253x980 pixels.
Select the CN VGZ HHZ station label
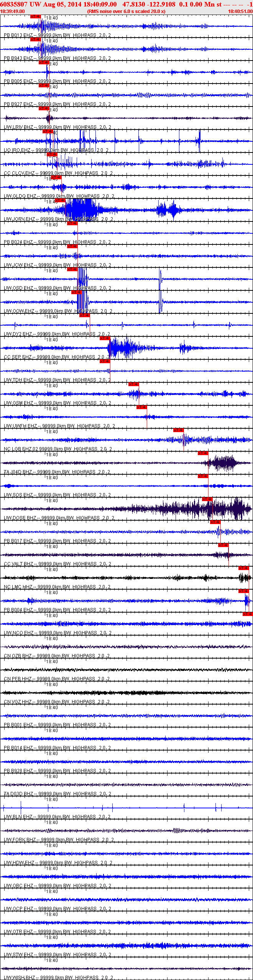coord(18,702)
